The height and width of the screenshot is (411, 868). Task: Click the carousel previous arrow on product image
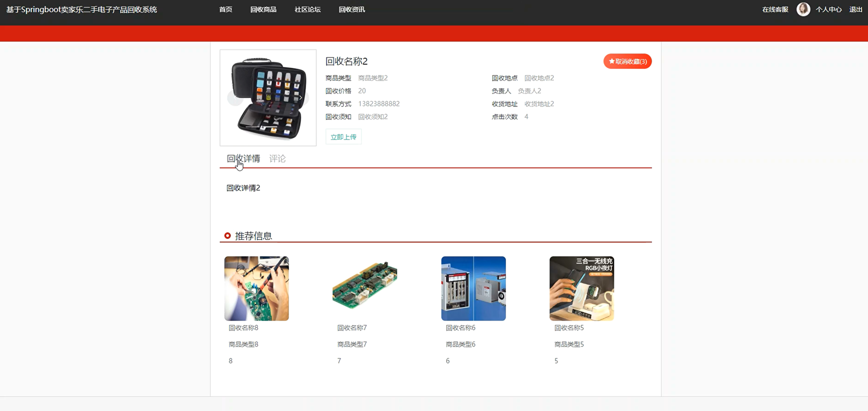235,98
